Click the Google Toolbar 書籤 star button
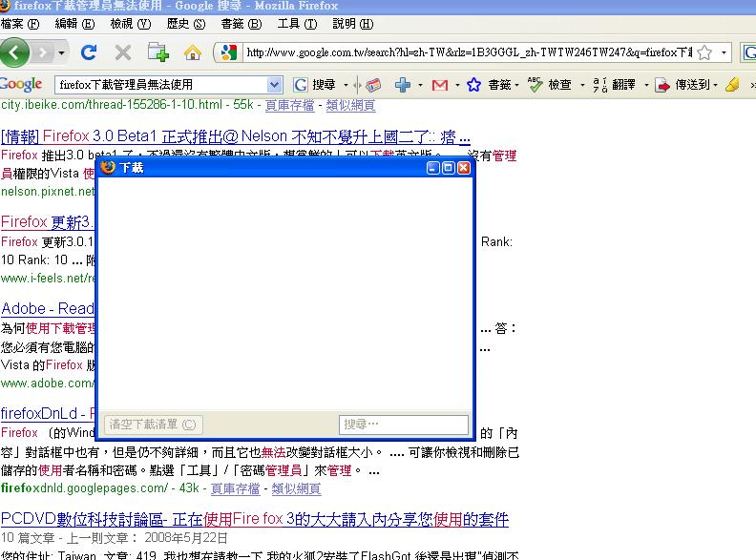This screenshot has height=560, width=756. 473,85
